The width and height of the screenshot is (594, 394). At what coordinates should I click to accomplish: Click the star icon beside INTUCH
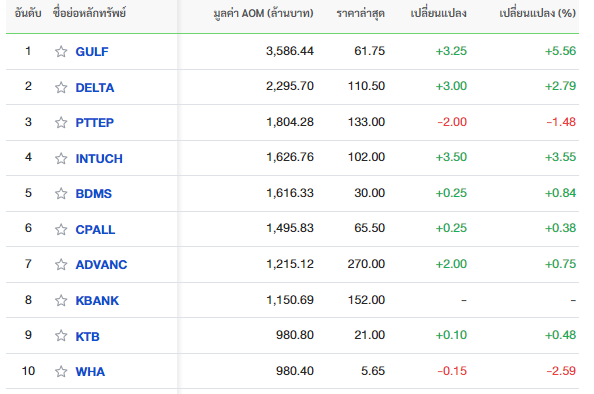click(61, 158)
